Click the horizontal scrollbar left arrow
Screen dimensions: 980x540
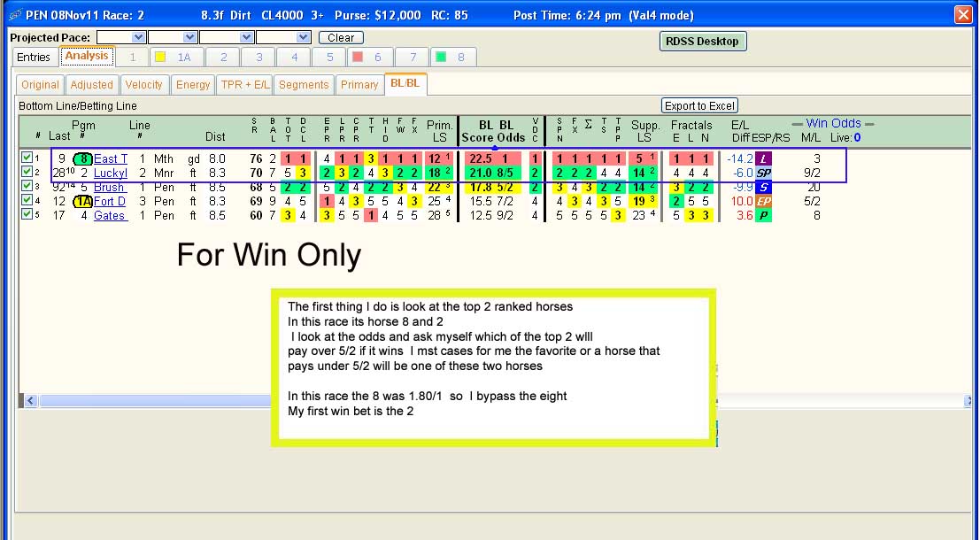tap(30, 401)
